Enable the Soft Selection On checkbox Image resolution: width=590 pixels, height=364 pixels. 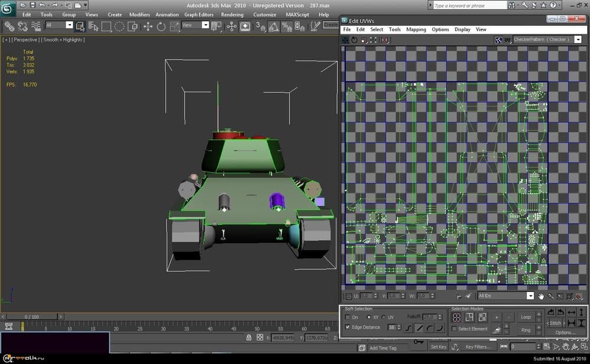(348, 317)
